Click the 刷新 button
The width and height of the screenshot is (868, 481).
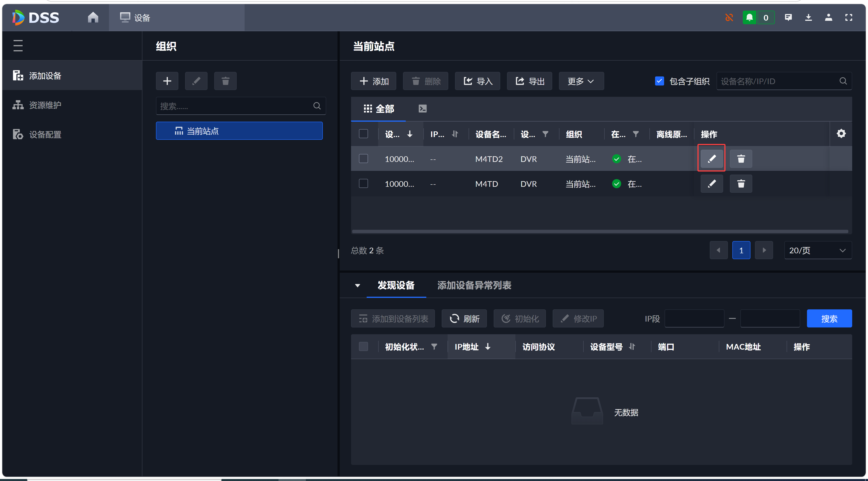click(464, 318)
